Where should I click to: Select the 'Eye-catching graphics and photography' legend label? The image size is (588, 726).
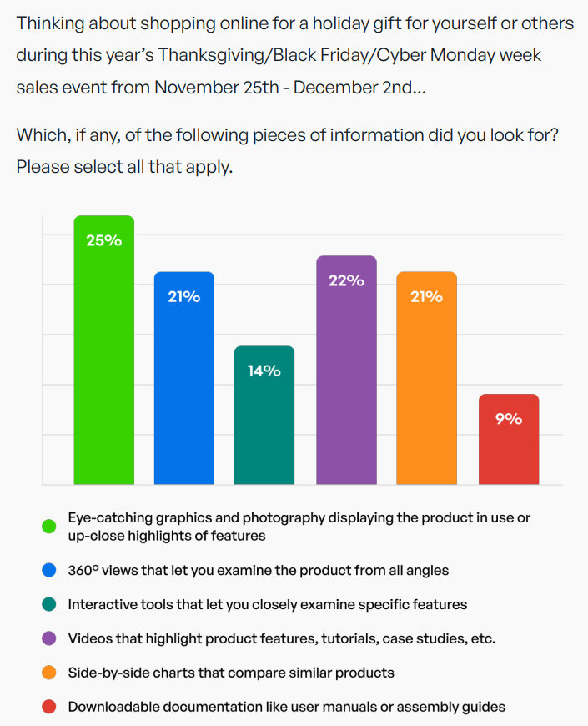(299, 527)
